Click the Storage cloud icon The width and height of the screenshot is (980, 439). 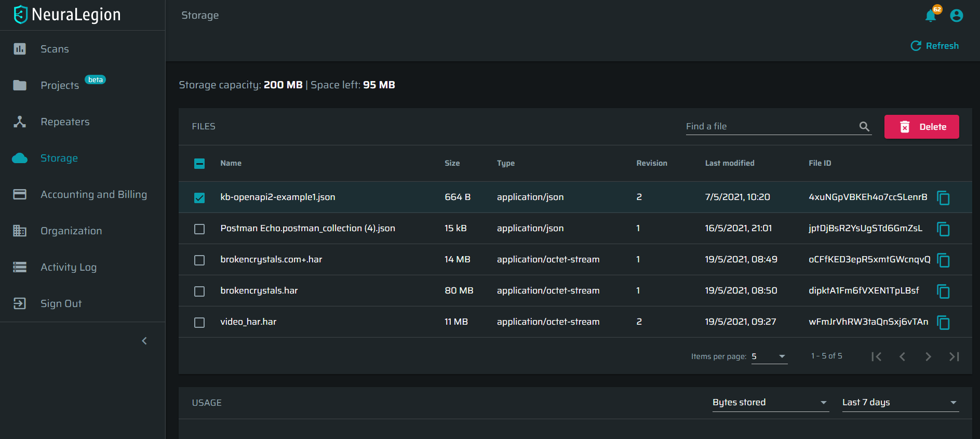coord(20,158)
